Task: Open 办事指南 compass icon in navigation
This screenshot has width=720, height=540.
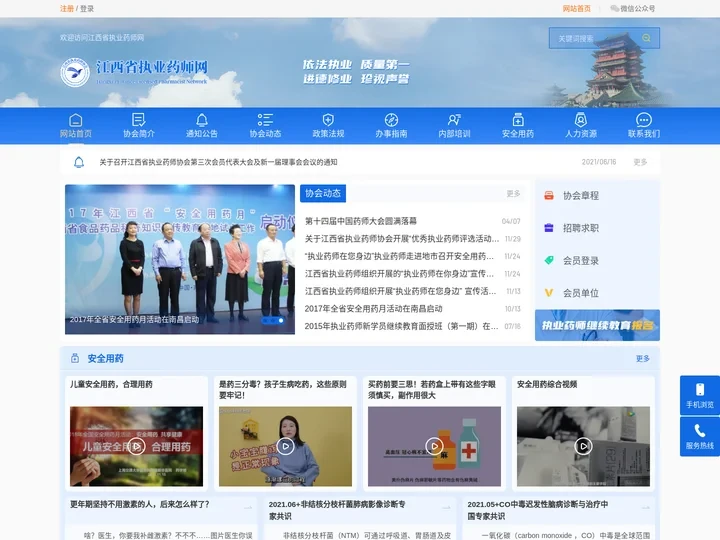Action: tap(391, 120)
